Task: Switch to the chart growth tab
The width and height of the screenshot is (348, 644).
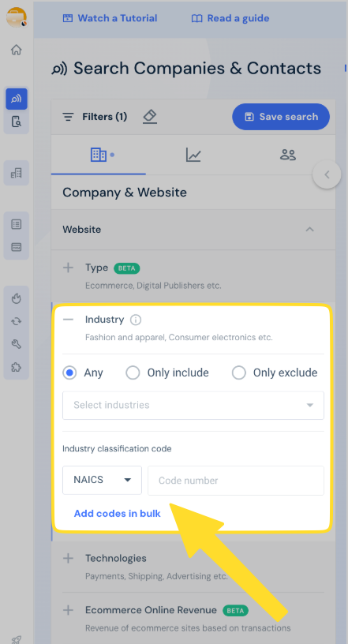Action: pyautogui.click(x=193, y=155)
